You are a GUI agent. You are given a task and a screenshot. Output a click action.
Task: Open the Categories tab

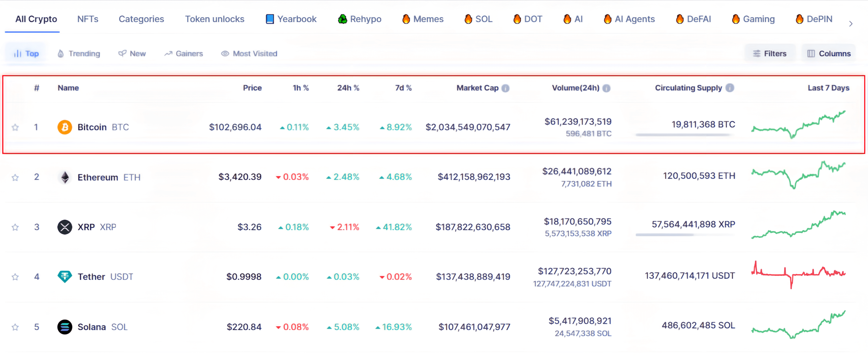point(141,19)
